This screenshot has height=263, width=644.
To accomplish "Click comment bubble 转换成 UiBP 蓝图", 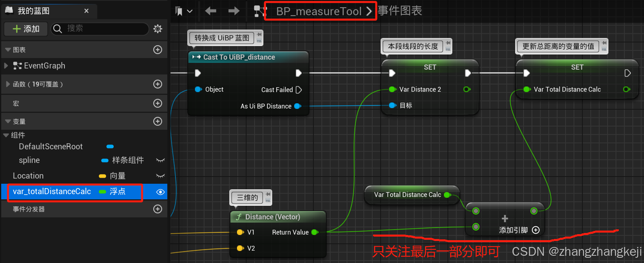I will tap(222, 38).
